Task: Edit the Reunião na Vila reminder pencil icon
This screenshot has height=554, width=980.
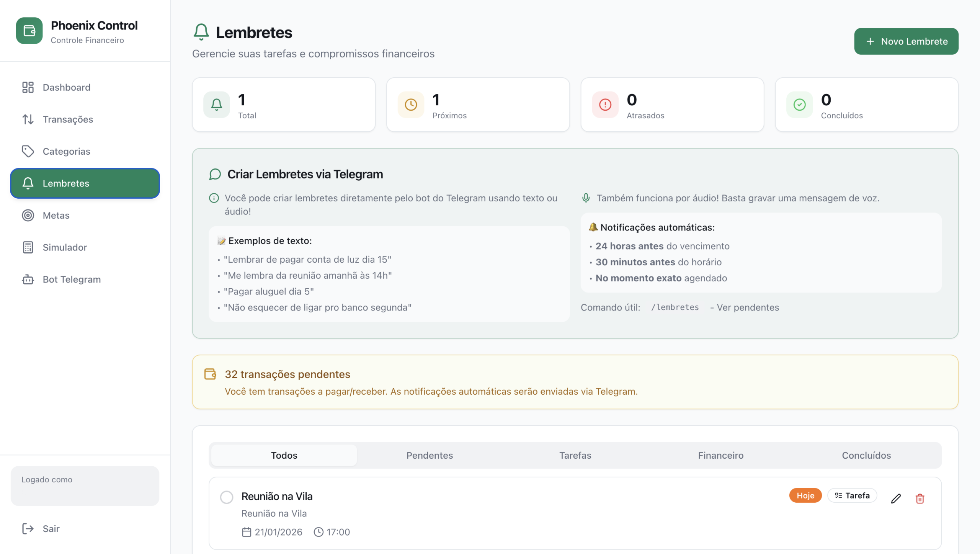Action: [896, 498]
